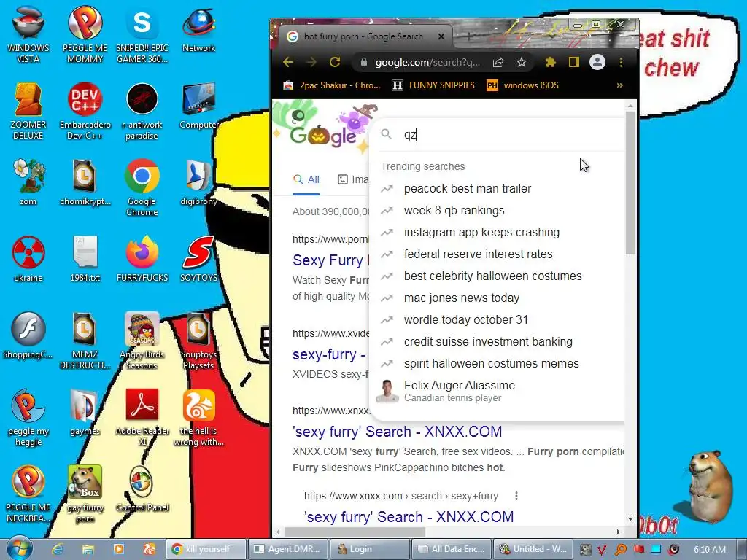Share this page via address bar icon
The image size is (747, 560).
click(498, 63)
